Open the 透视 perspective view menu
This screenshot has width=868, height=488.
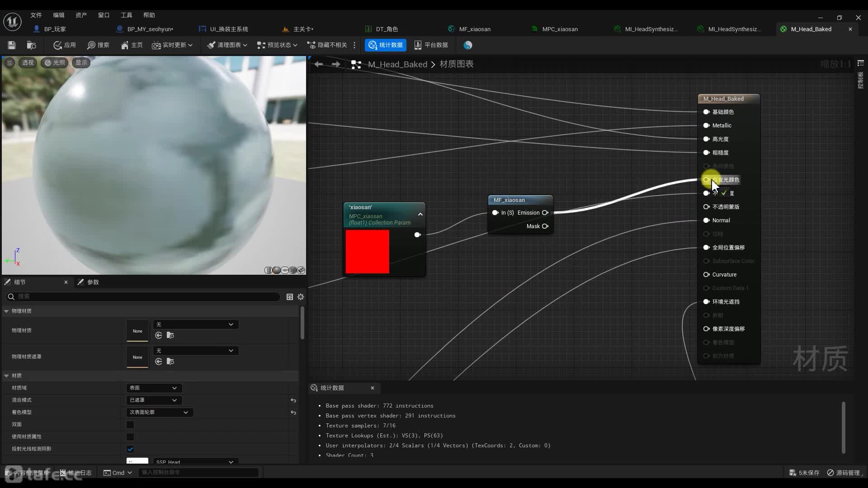(x=28, y=63)
